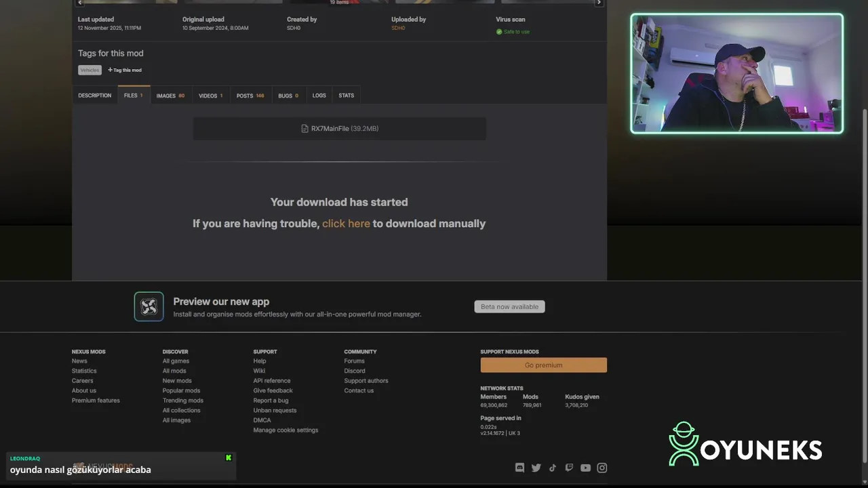This screenshot has height=488, width=868.
Task: Click the Go premium button
Action: pos(544,365)
